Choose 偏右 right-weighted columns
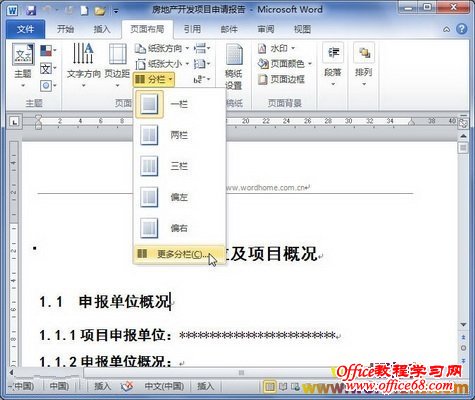The width and height of the screenshot is (475, 400). coord(179,228)
